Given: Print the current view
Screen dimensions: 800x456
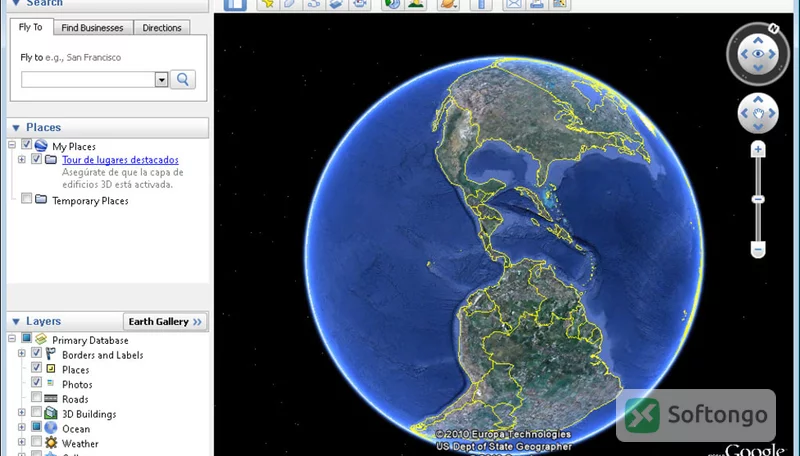Looking at the screenshot, I should 537,5.
